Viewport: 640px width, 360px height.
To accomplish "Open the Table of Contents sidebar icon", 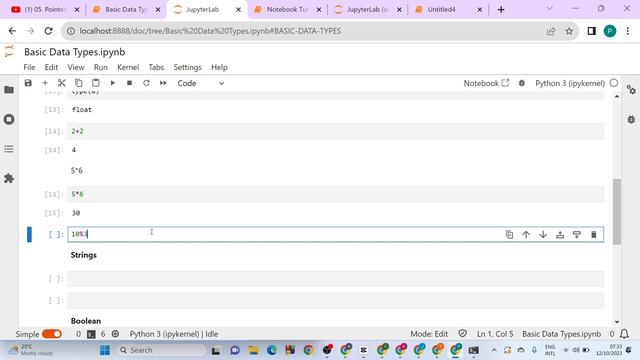I will pos(9,149).
